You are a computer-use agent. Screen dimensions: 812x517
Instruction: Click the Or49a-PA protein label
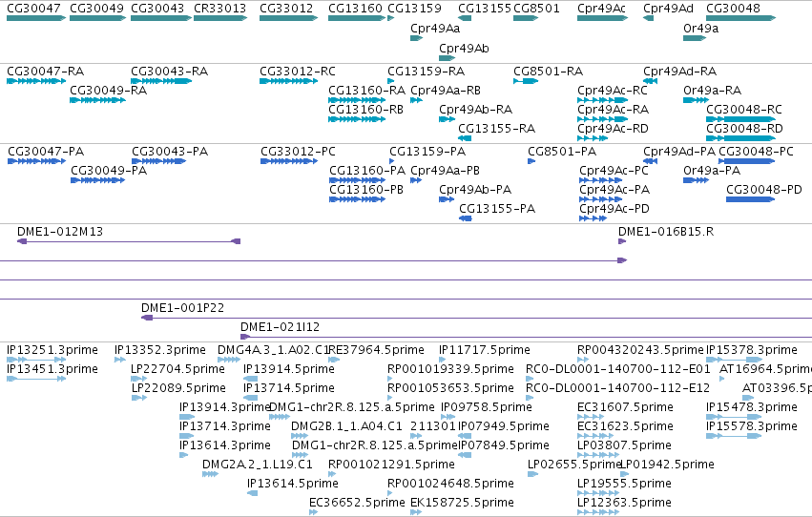(712, 170)
